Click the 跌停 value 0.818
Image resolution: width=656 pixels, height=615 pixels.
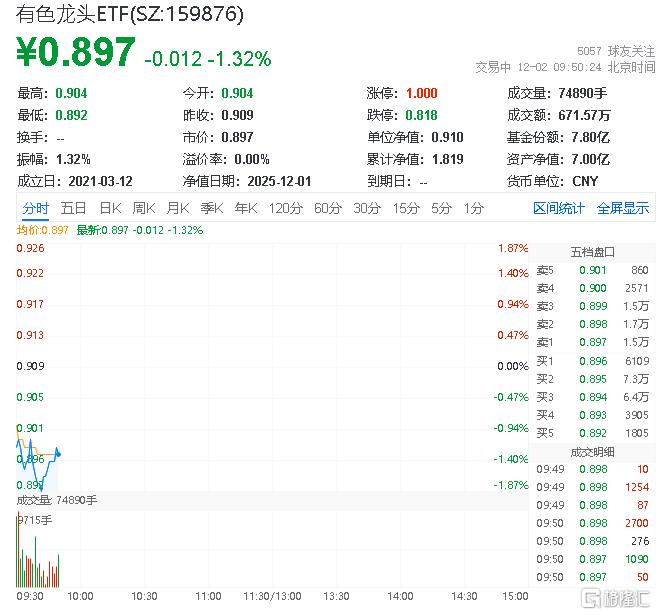(x=421, y=115)
